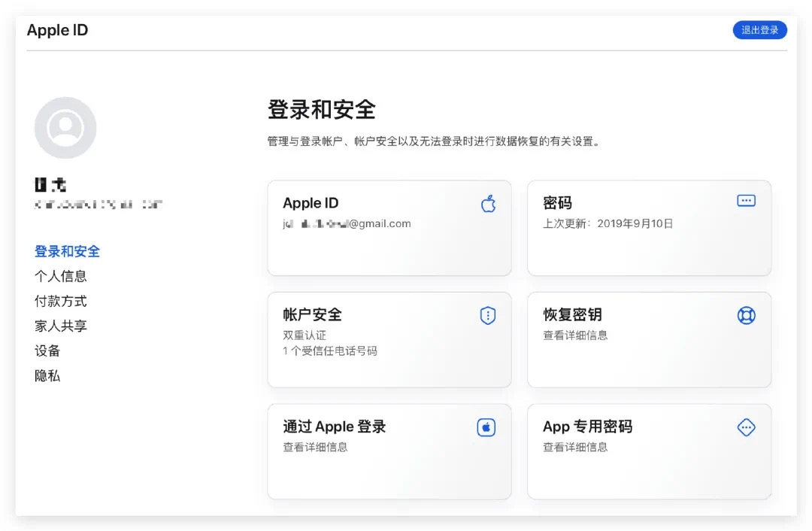Click the Apple logo icon in Apple ID card
Viewport: 812px width, 531px height.
(x=488, y=204)
